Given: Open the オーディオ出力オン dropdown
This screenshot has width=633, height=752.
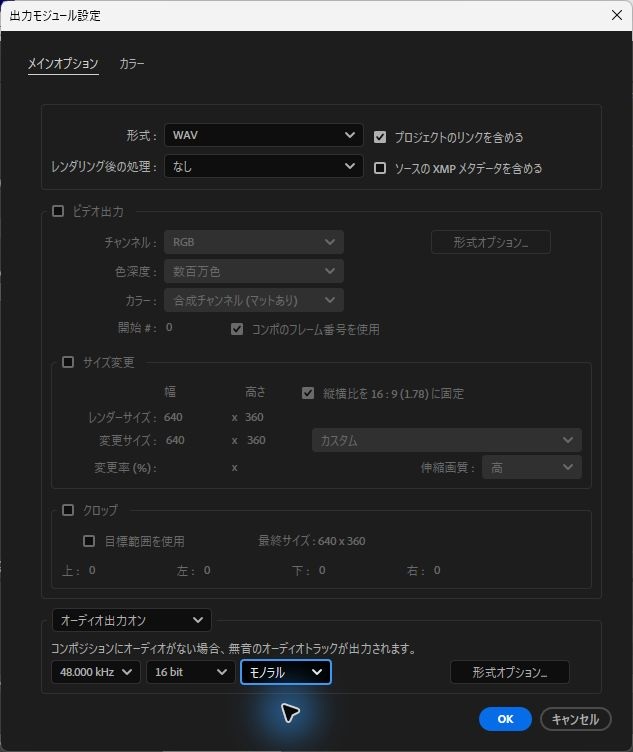Looking at the screenshot, I should tap(131, 620).
